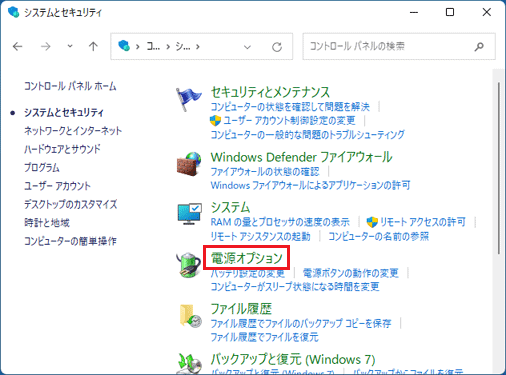Go up one level with the up arrow
This screenshot has height=375, width=506.
pos(93,46)
